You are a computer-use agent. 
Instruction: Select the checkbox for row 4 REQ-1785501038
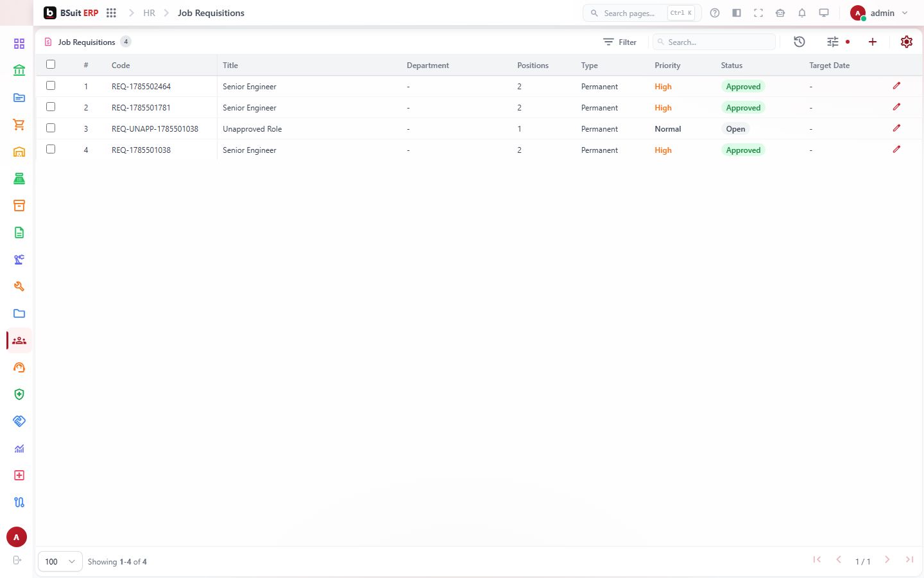(x=51, y=149)
